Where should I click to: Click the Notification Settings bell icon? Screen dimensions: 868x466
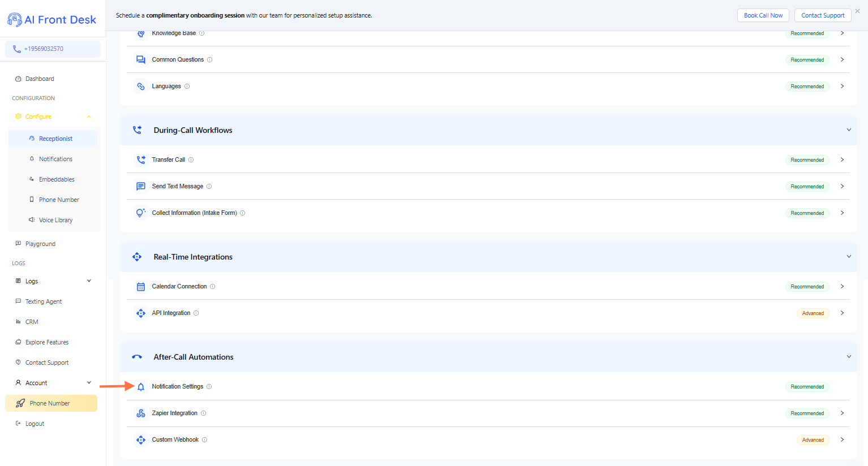(141, 387)
